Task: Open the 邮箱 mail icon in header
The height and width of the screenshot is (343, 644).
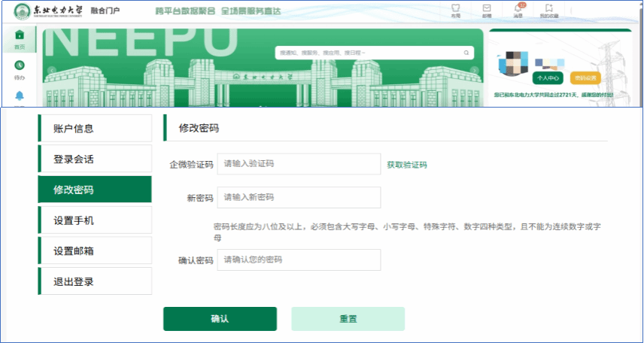Action: [487, 8]
